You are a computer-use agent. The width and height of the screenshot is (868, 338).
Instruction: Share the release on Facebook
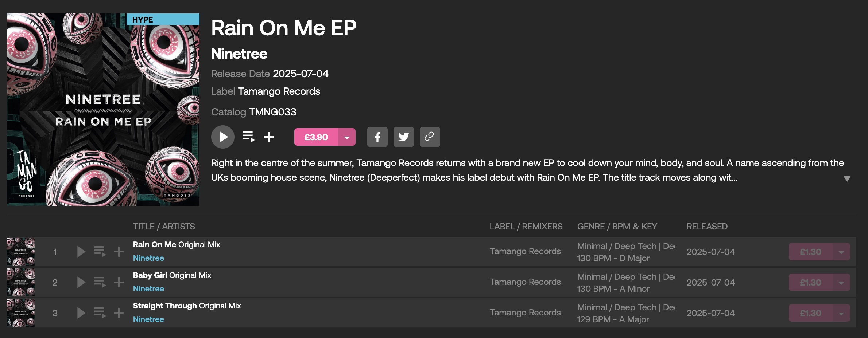pyautogui.click(x=377, y=137)
